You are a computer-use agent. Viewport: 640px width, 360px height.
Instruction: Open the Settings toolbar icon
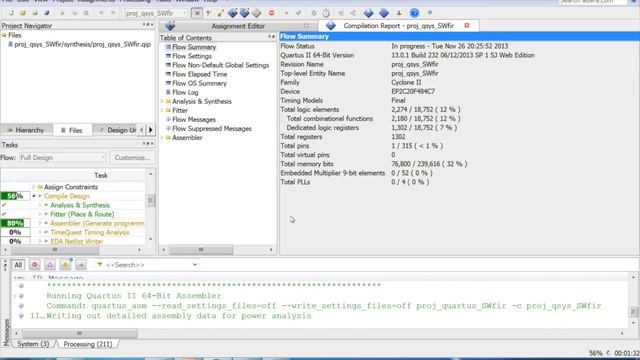click(209, 13)
